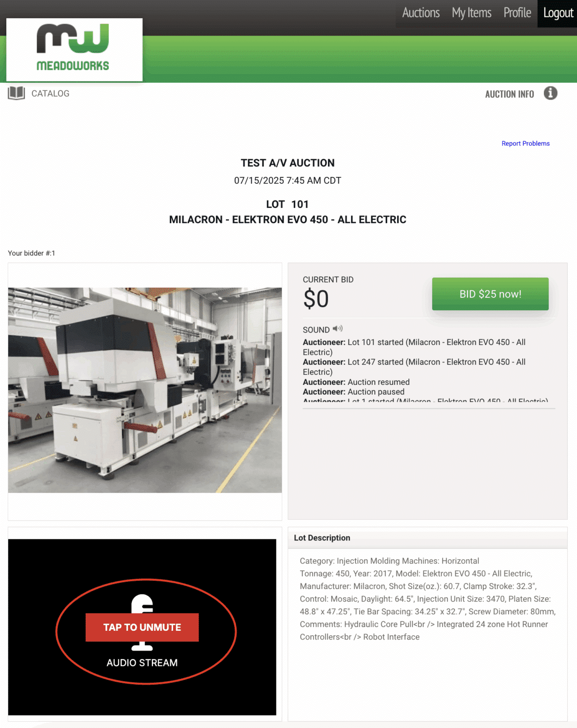
Task: Open the Auctions menu
Action: [x=421, y=13]
